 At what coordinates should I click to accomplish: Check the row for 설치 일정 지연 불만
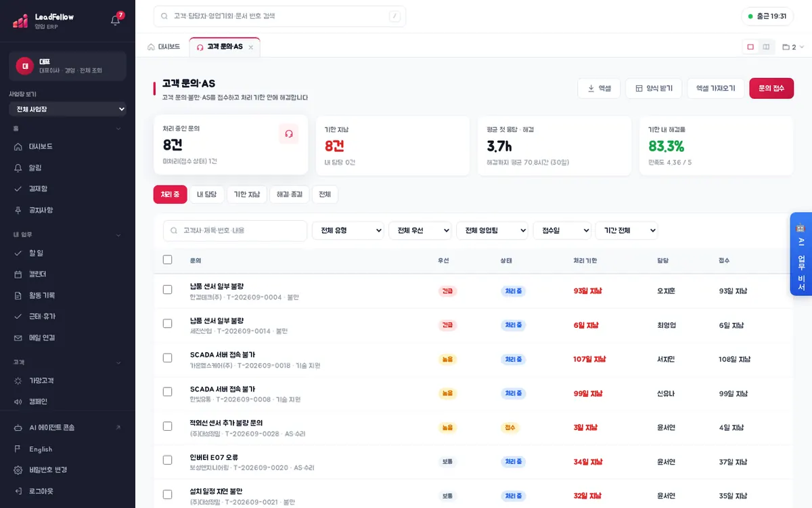coord(168,494)
